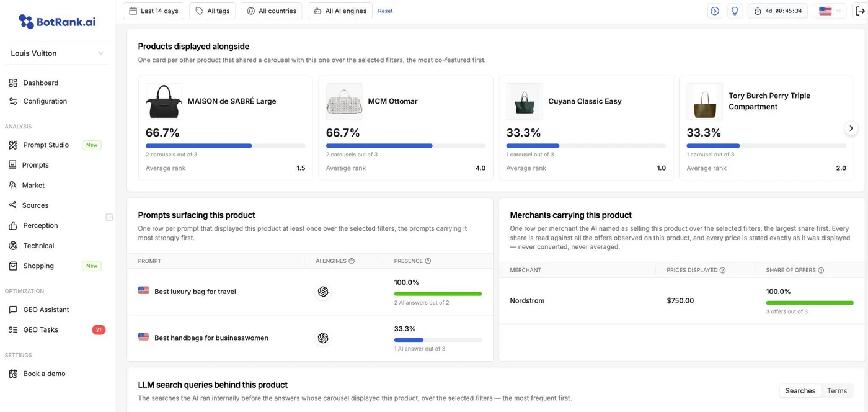Collapse the sidebar panel
The image size is (868, 412).
pyautogui.click(x=109, y=217)
